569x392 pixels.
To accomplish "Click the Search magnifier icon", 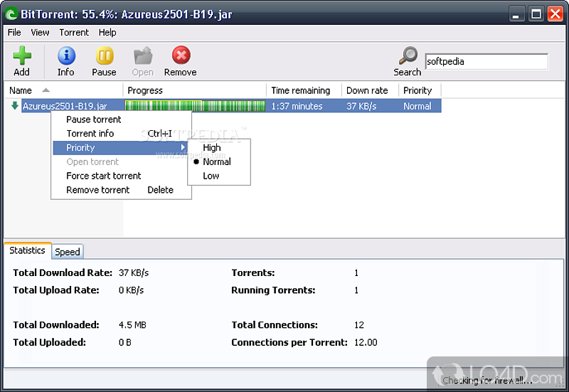I will pos(408,55).
